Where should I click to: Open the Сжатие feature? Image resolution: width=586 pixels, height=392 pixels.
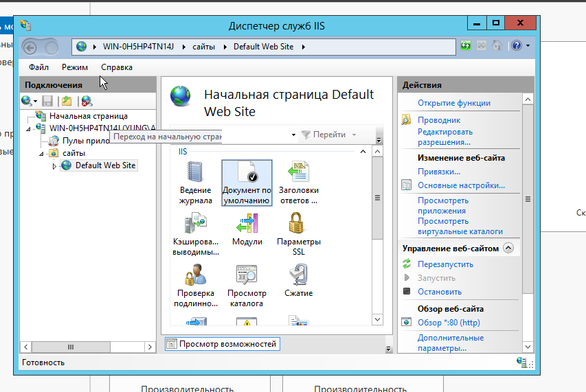pyautogui.click(x=298, y=281)
